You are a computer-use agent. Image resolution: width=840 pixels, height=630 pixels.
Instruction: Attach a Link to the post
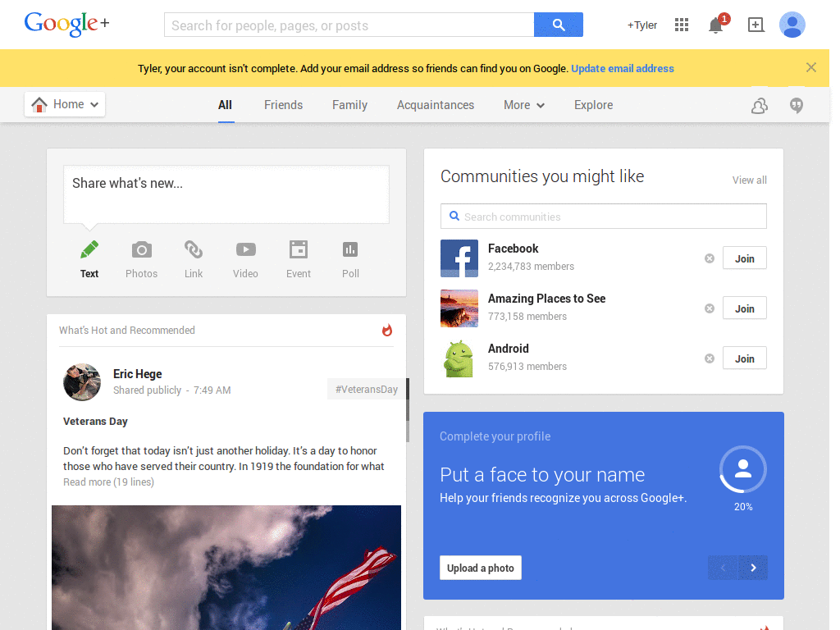(x=194, y=249)
